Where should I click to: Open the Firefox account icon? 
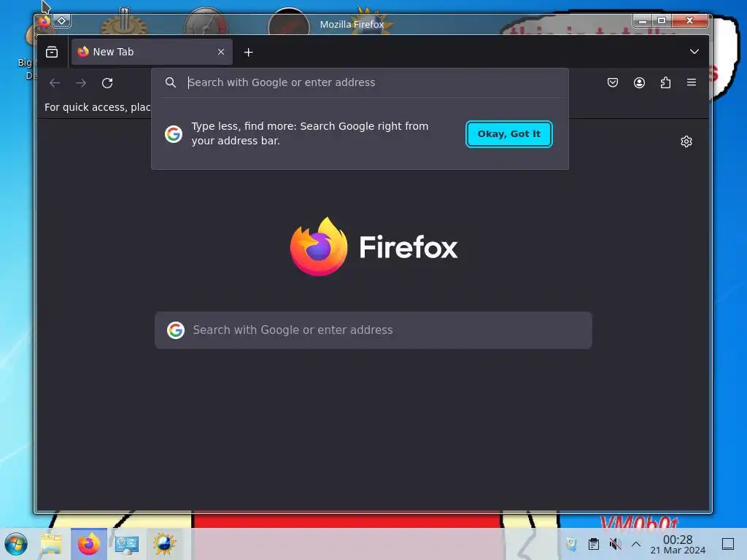[x=639, y=82]
